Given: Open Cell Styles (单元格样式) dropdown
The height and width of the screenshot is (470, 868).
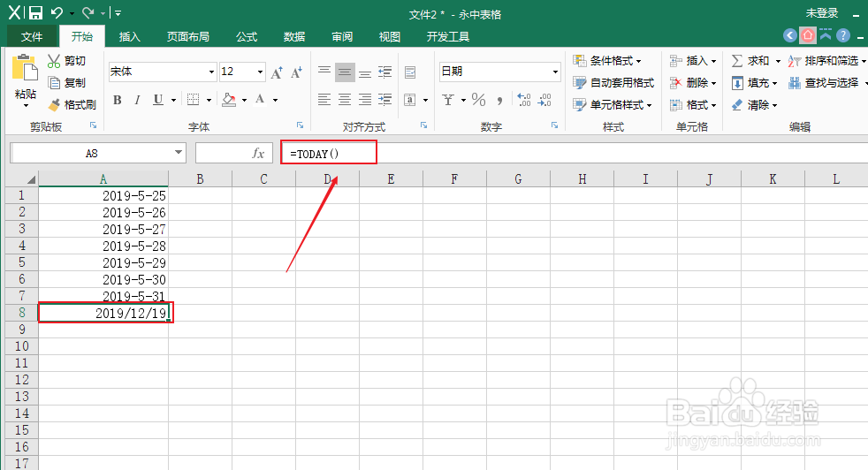Looking at the screenshot, I should coord(613,104).
